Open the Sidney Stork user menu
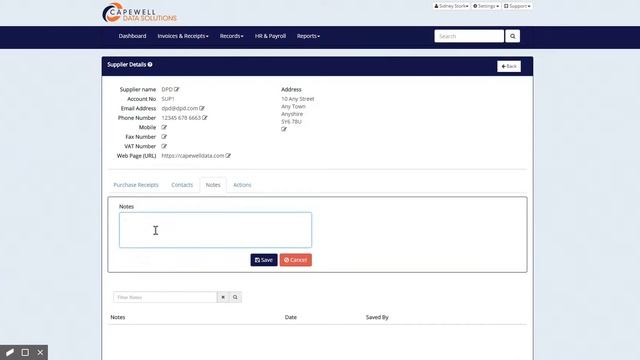 [x=451, y=6]
